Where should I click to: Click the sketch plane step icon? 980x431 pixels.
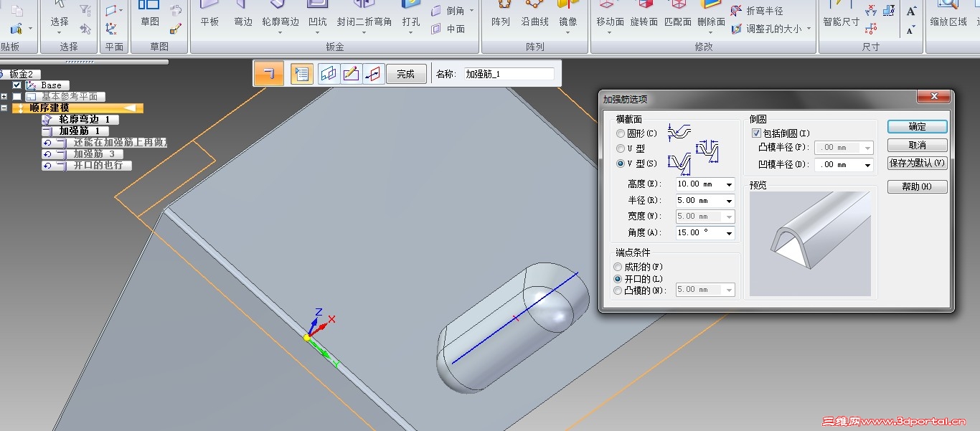click(x=329, y=74)
